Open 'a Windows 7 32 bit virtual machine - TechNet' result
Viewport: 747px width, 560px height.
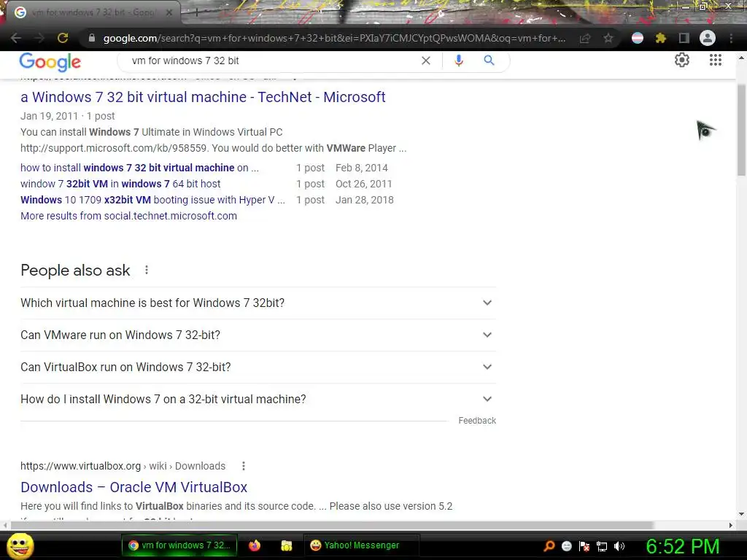(x=203, y=97)
